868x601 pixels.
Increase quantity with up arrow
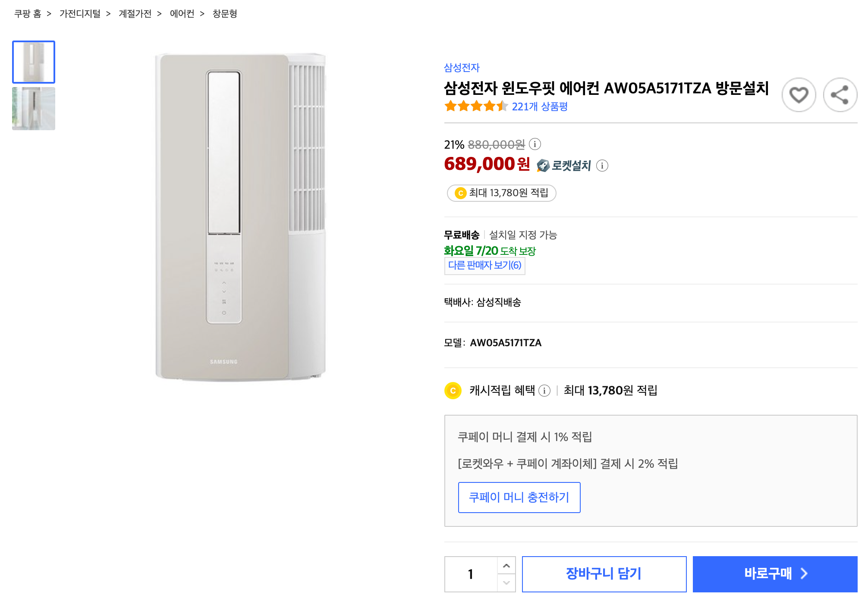[506, 566]
